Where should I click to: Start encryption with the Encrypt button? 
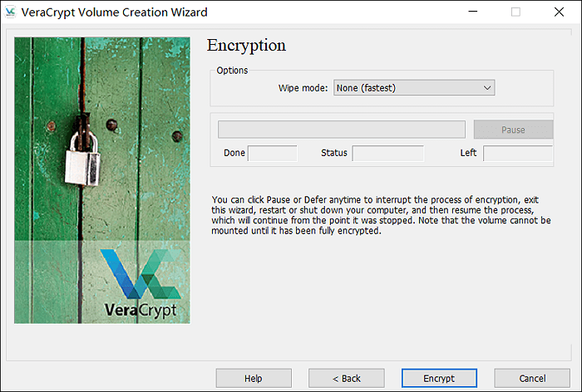439,378
